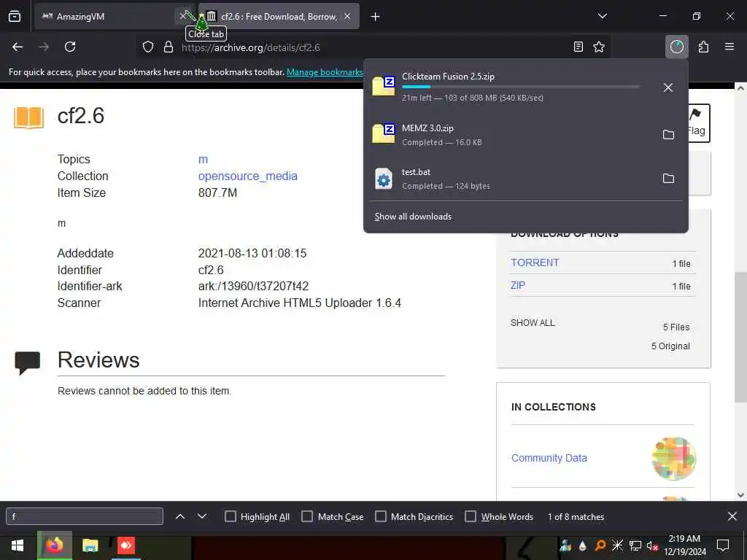
Task: Open Firefox View icon in tab strip
Action: (x=15, y=16)
